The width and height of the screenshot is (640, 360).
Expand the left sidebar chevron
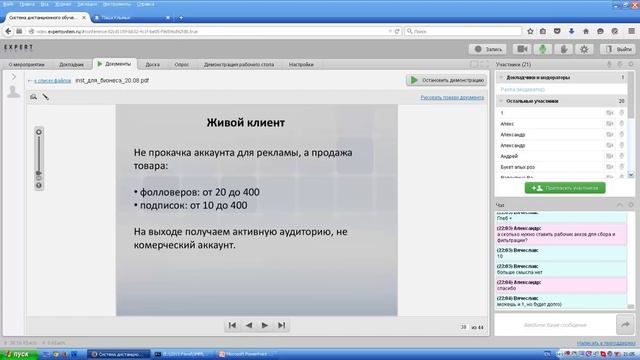pyautogui.click(x=13, y=77)
